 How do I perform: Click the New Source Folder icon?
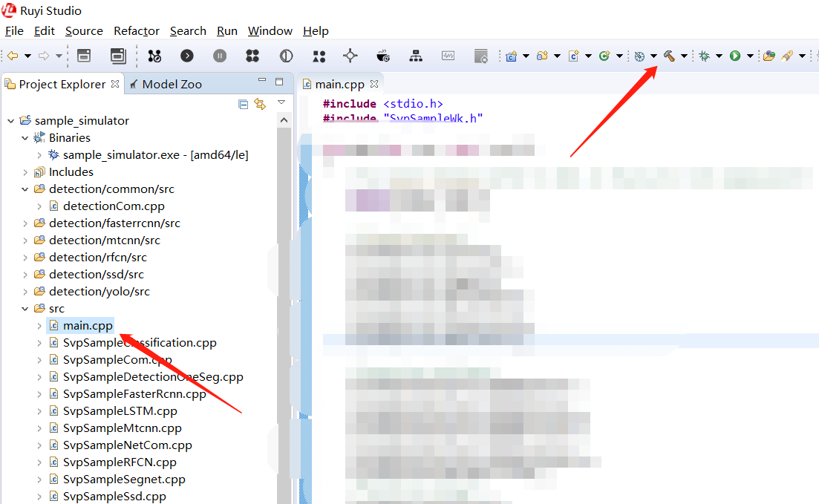[x=542, y=56]
